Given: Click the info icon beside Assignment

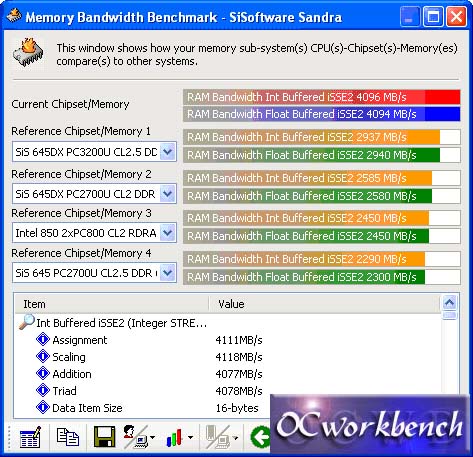Looking at the screenshot, I should 43,339.
